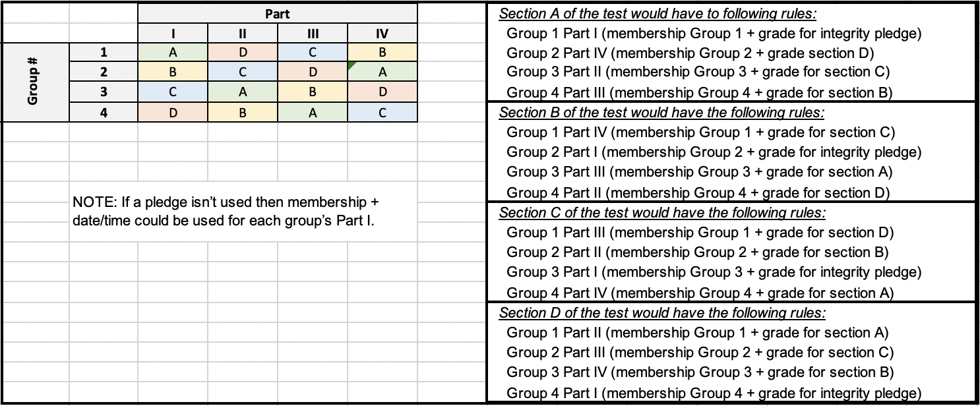Select the Group 4, Part I cell containing D
Viewport: 980px width, 406px height.
click(x=173, y=113)
